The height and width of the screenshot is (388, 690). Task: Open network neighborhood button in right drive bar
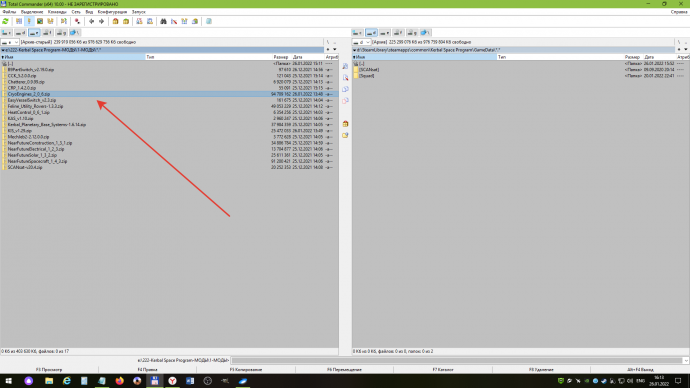426,33
